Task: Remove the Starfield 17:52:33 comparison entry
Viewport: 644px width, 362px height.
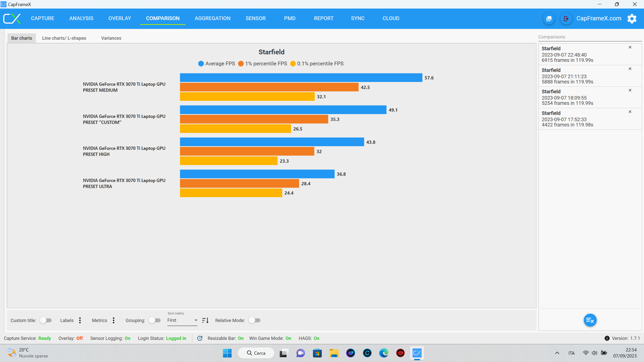Action: coord(630,112)
